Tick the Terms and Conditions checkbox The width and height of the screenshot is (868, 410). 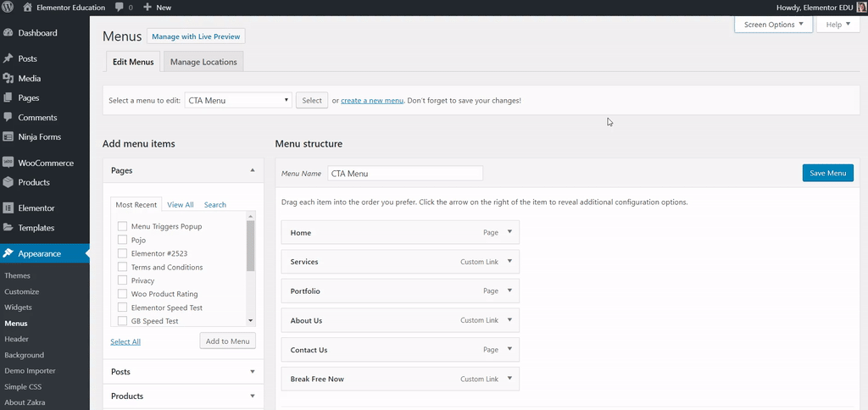[122, 267]
